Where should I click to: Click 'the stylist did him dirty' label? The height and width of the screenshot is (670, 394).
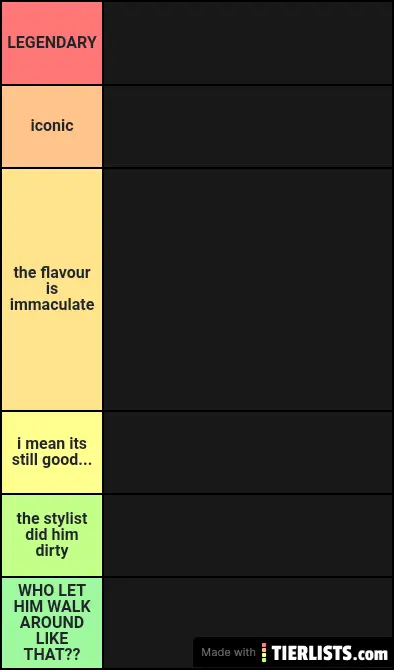point(52,535)
